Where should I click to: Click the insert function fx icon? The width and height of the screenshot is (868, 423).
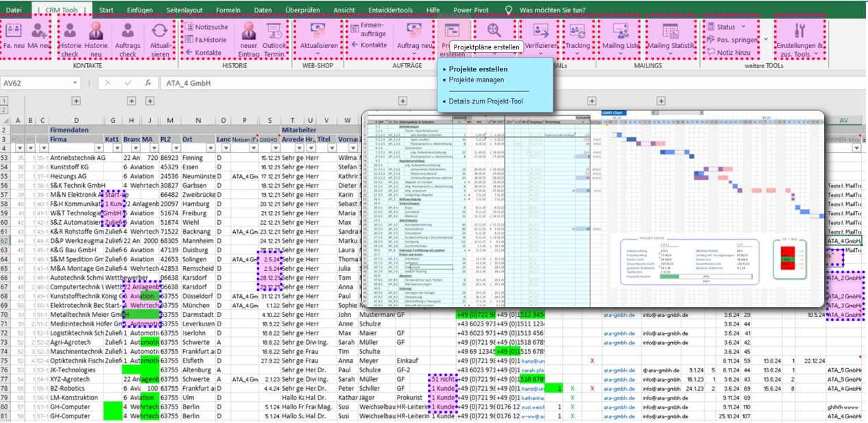[147, 83]
